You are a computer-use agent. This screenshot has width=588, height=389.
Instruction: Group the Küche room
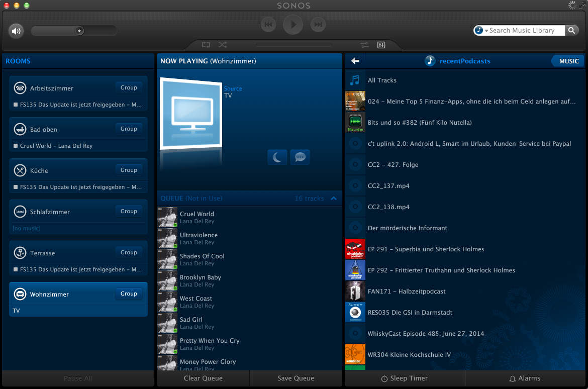point(129,170)
